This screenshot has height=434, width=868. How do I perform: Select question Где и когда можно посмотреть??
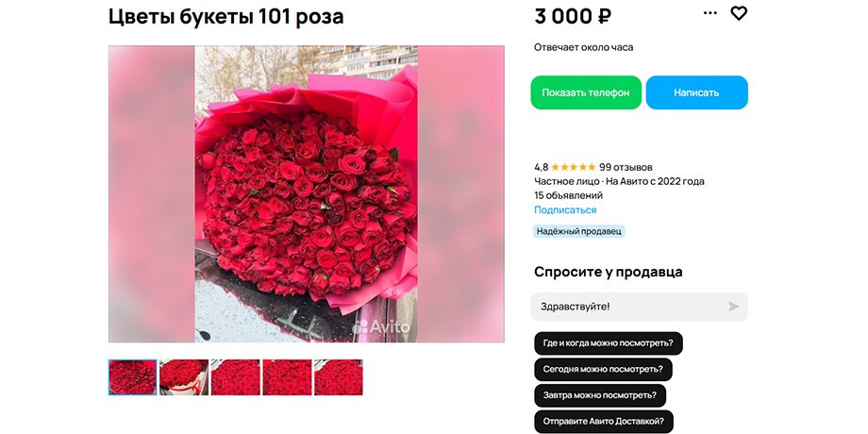[608, 343]
